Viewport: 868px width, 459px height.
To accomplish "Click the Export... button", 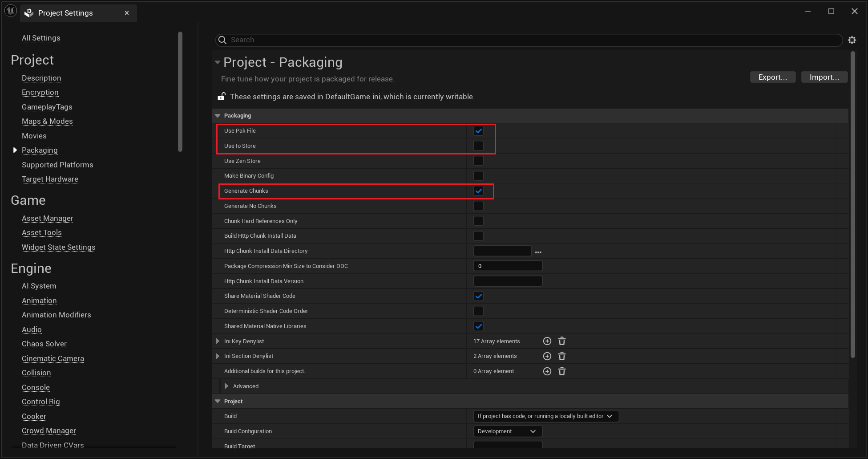I will pyautogui.click(x=772, y=77).
